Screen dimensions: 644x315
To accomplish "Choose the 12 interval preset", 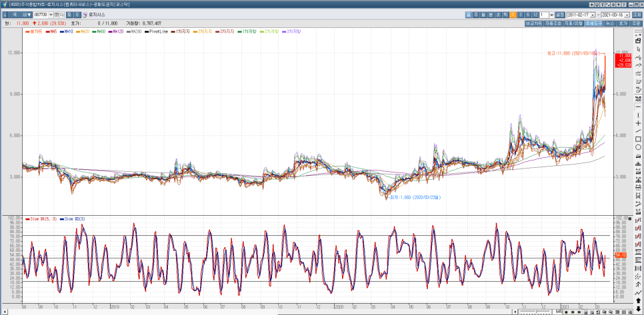I will tap(535, 15).
